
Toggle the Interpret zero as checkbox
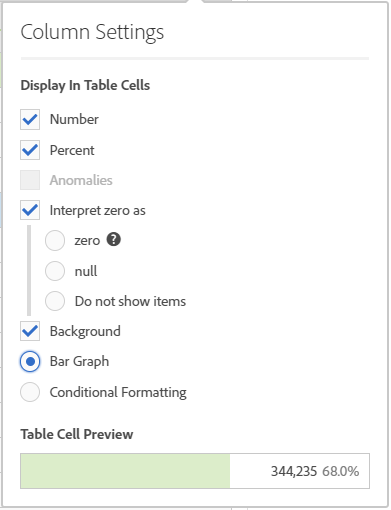click(x=30, y=210)
